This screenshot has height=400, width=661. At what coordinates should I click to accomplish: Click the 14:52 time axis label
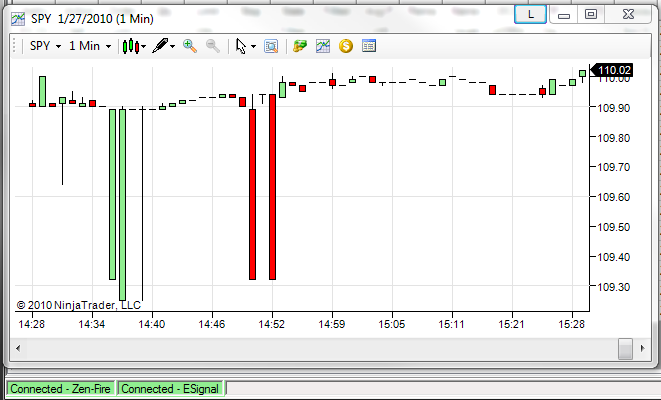point(272,324)
